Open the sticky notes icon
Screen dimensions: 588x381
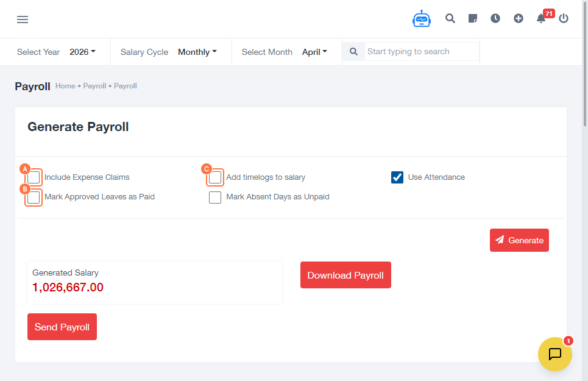pos(473,18)
